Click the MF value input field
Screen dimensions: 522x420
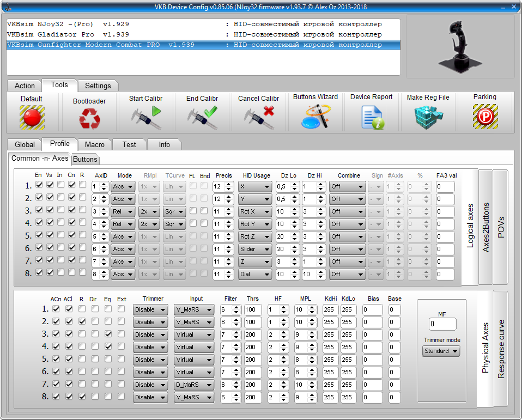[x=442, y=324]
